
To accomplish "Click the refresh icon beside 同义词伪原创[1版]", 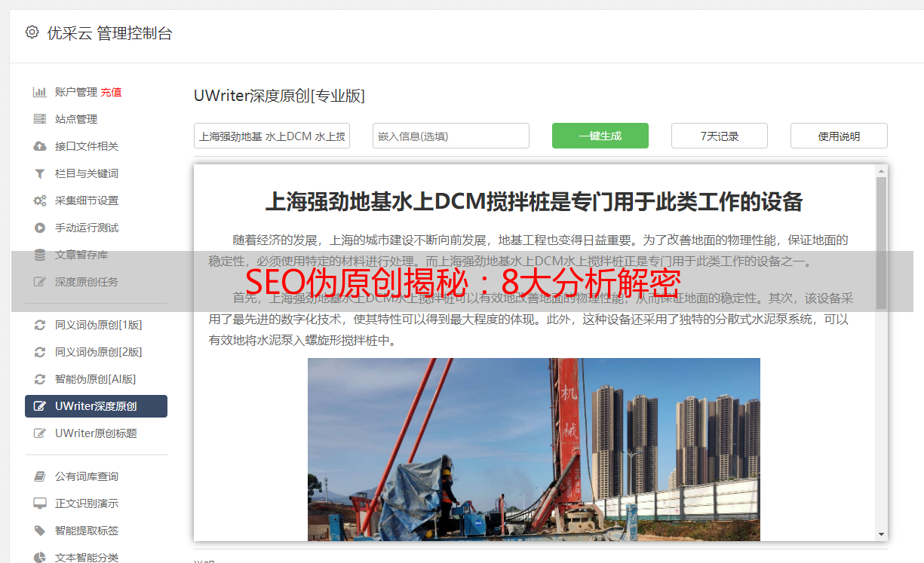I will point(40,325).
